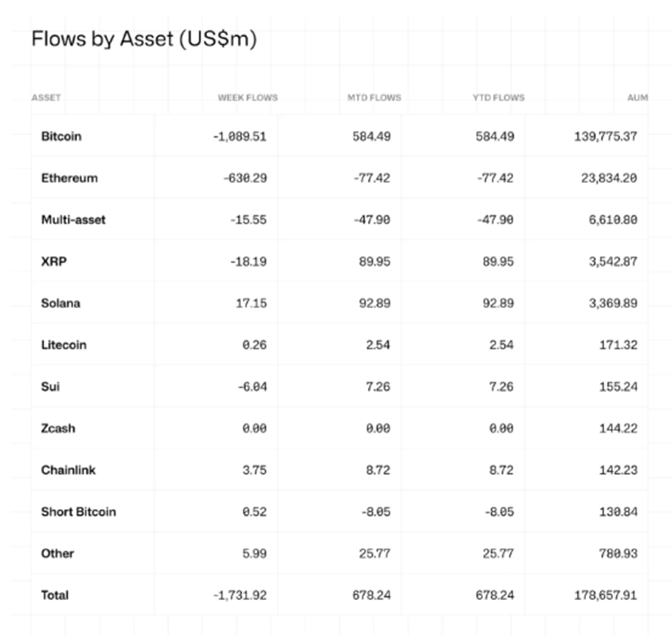Select the Solana asset name
The height and width of the screenshot is (635, 672).
(61, 303)
